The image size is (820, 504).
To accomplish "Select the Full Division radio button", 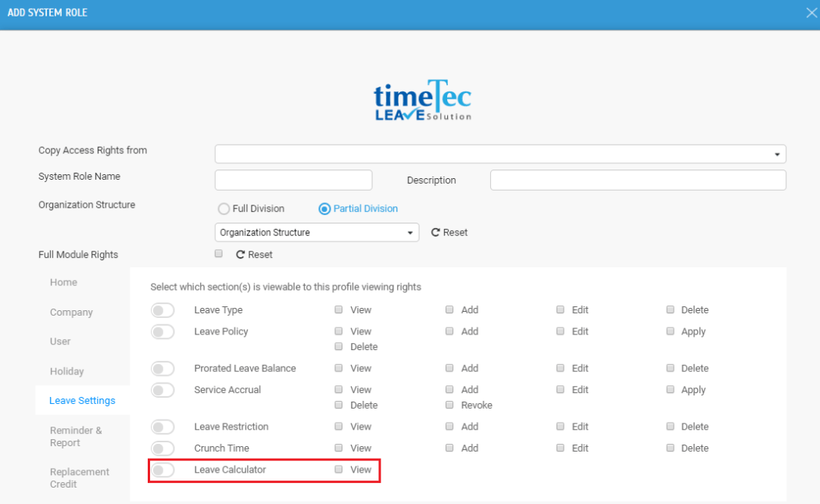I will click(x=224, y=209).
